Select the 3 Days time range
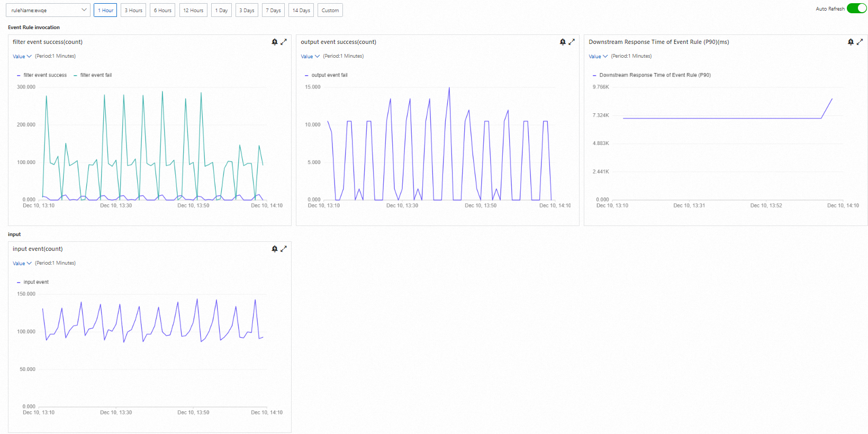 pos(247,10)
